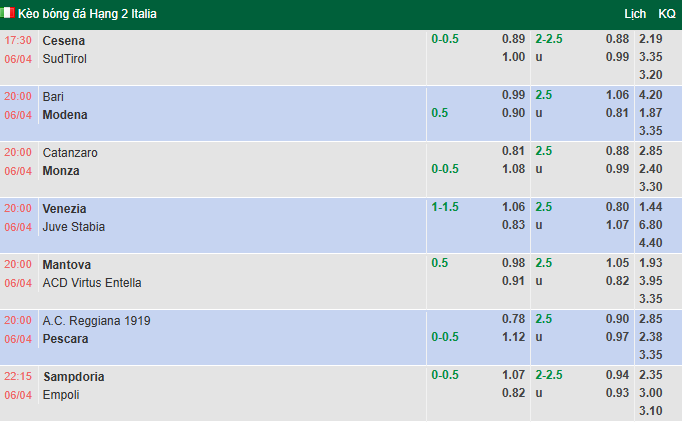Click the Italian flag icon
The image size is (682, 422).
click(x=9, y=14)
